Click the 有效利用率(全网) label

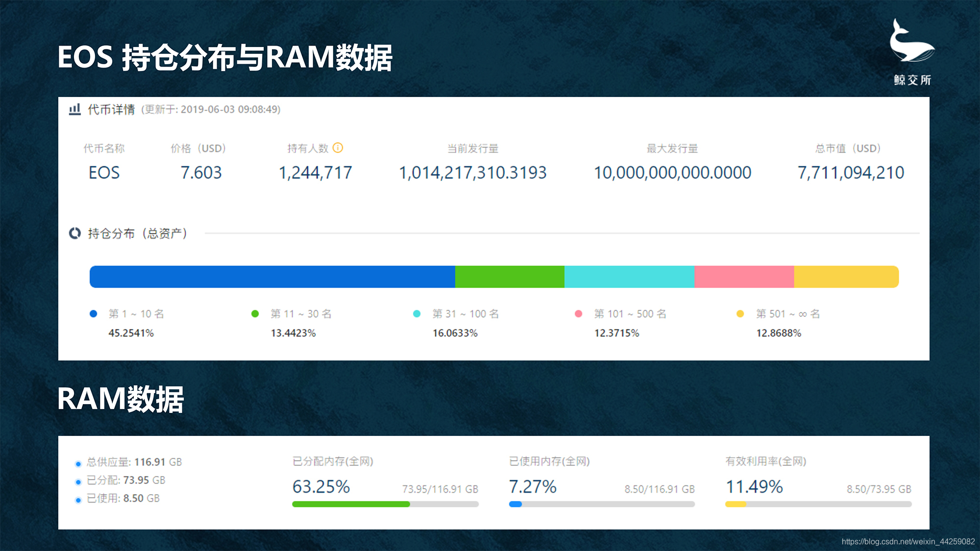766,461
